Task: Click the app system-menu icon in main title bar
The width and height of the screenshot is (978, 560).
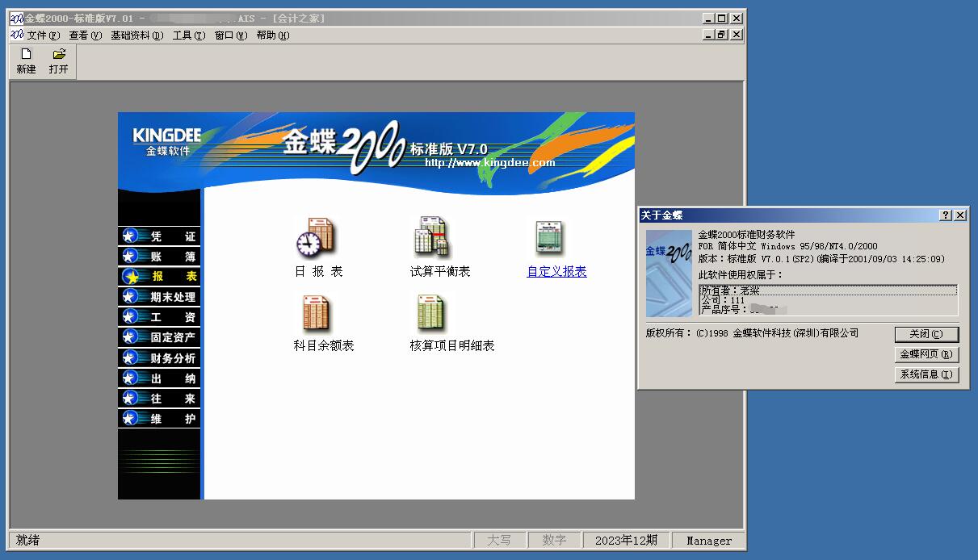Action: pyautogui.click(x=17, y=18)
